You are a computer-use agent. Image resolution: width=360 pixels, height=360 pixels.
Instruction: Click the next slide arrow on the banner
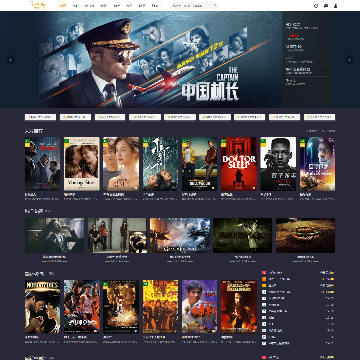349,60
